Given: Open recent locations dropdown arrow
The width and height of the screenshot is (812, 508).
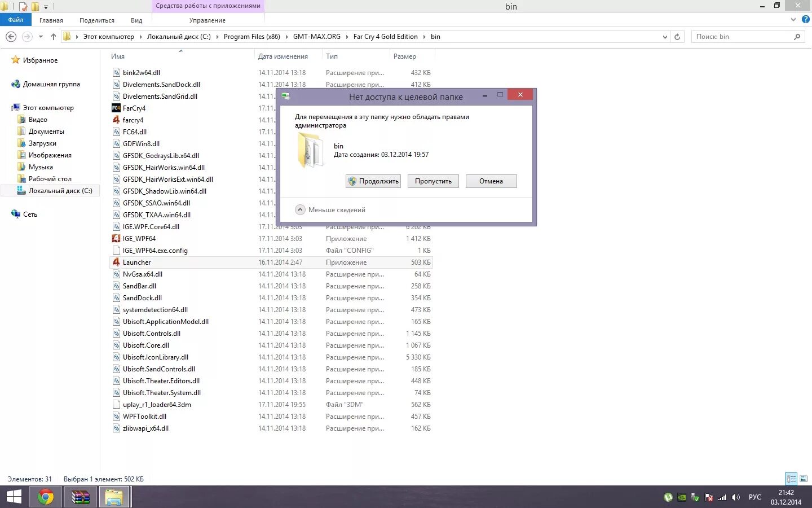Looking at the screenshot, I should coord(41,37).
